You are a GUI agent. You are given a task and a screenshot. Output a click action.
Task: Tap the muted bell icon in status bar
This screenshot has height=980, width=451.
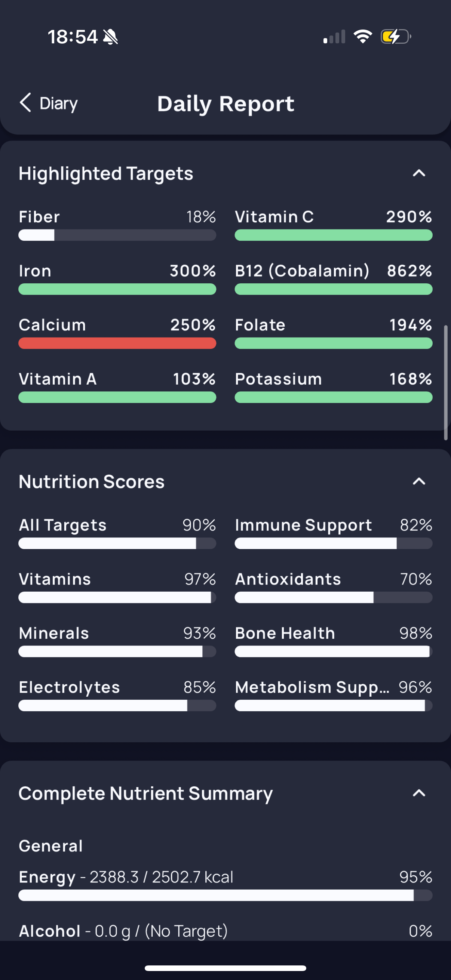pyautogui.click(x=111, y=37)
